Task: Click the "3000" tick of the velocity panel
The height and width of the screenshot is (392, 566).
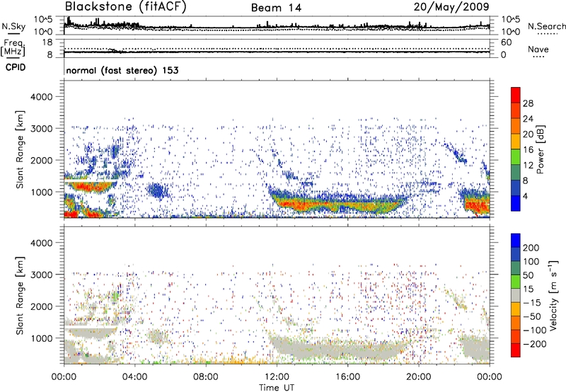Action: 41,275
